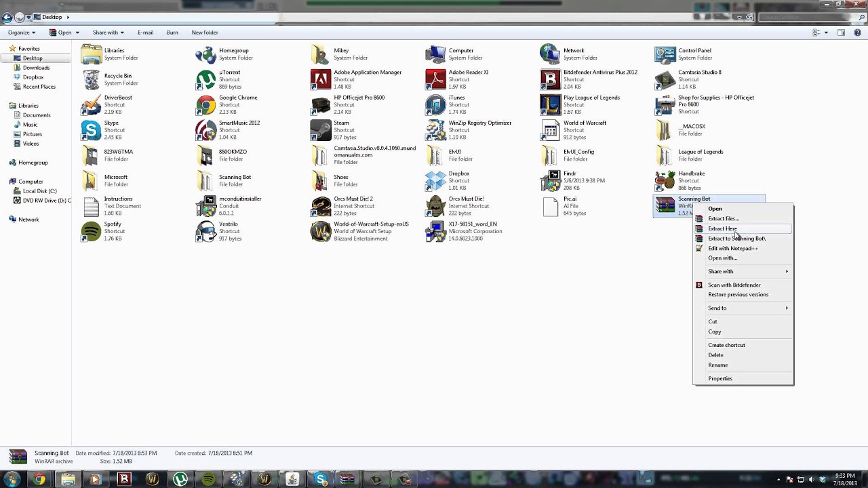Select the Recycle Bin icon

pos(91,79)
